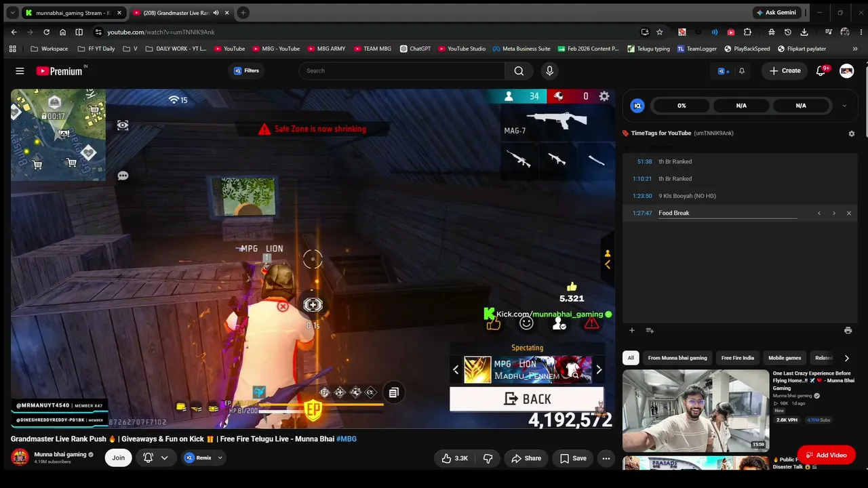Open Chrome history clock icon

click(x=788, y=32)
